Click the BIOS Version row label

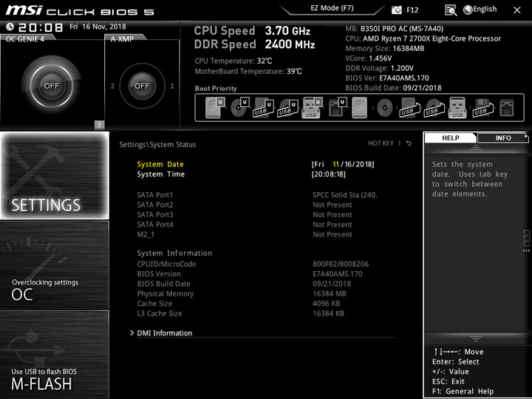(159, 274)
